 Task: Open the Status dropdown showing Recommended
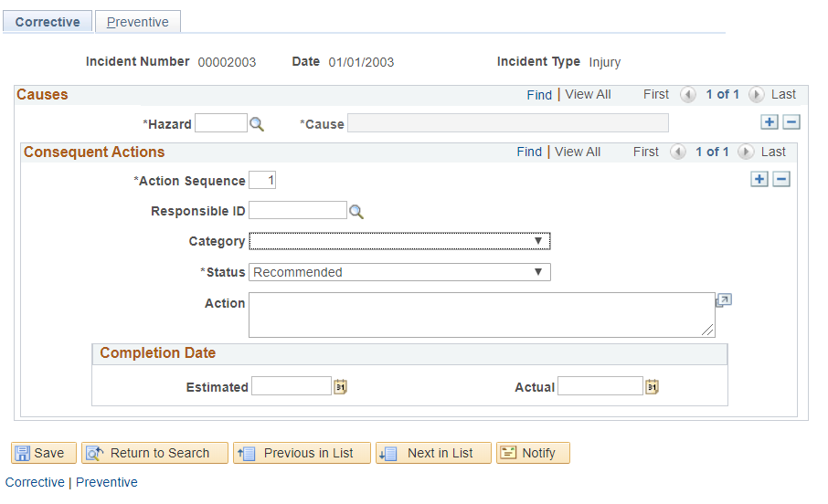399,272
